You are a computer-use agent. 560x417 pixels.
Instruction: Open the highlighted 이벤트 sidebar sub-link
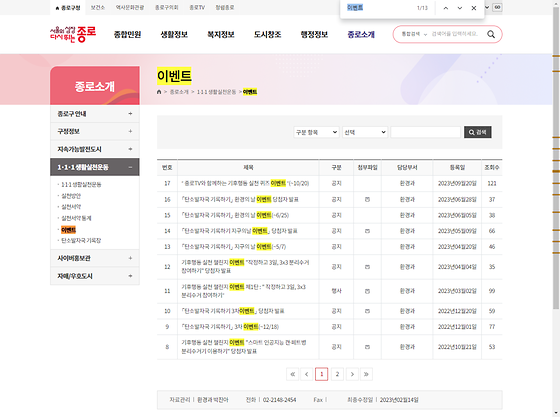point(68,230)
